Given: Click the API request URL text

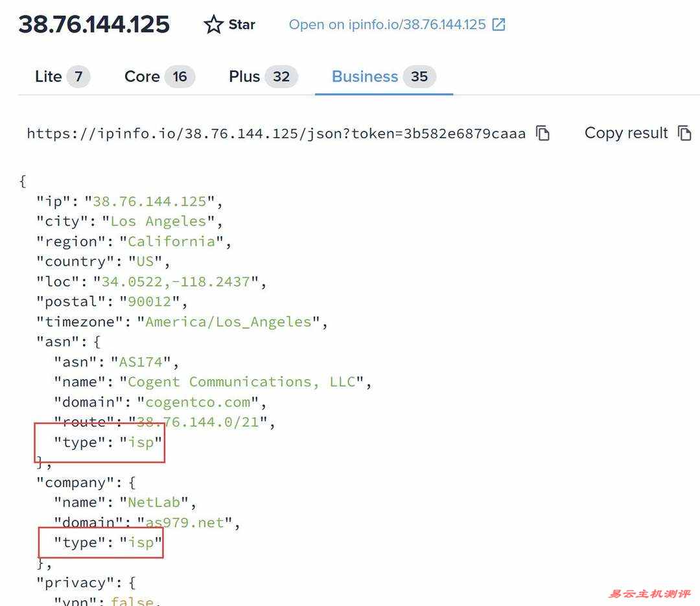Looking at the screenshot, I should 276,134.
